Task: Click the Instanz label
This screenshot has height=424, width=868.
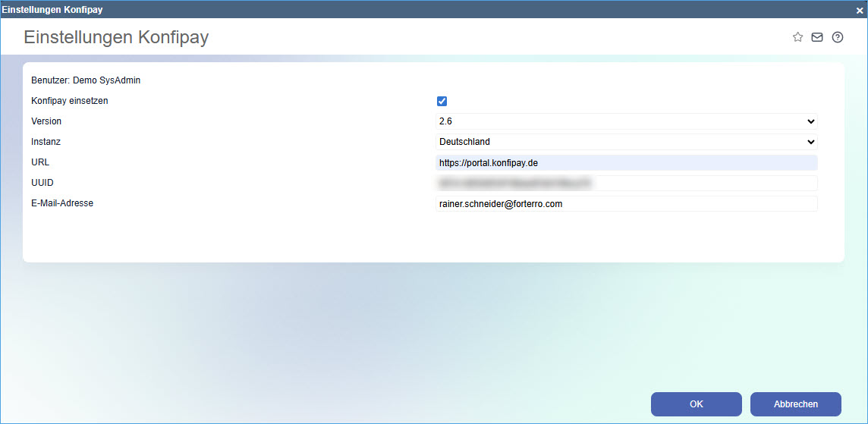Action: tap(46, 142)
